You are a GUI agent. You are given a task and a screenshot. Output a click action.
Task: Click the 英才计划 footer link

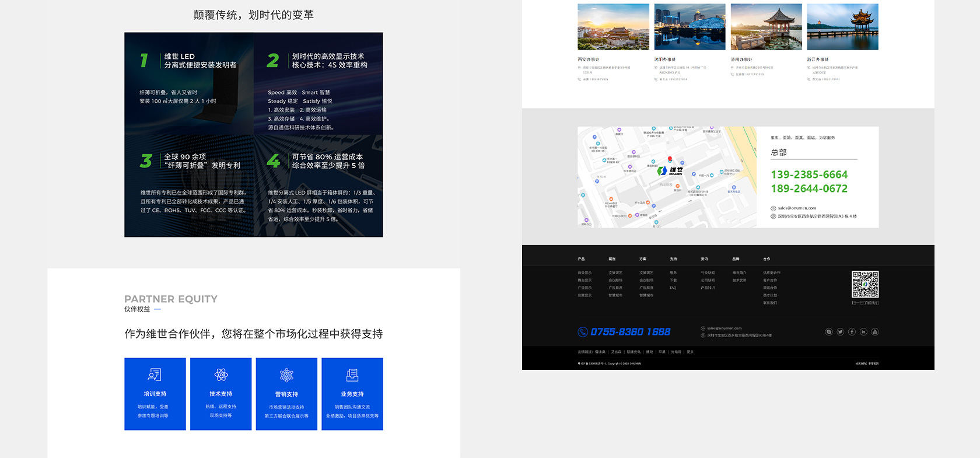[770, 295]
